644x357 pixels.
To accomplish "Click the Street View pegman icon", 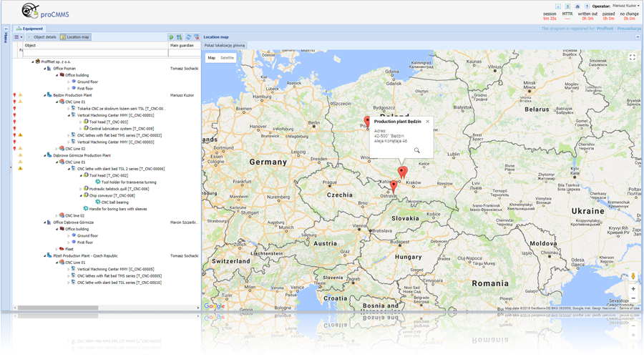I will pyautogui.click(x=633, y=276).
